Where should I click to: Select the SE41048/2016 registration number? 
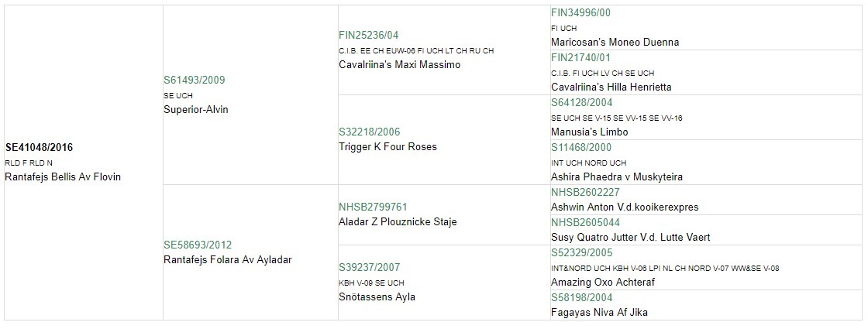[39, 148]
